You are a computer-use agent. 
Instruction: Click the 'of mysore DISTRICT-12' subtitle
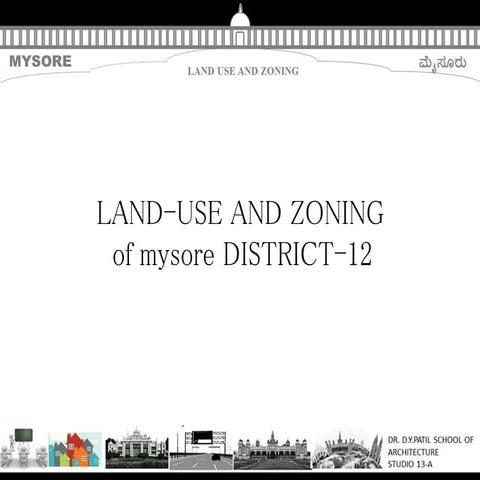point(242,254)
